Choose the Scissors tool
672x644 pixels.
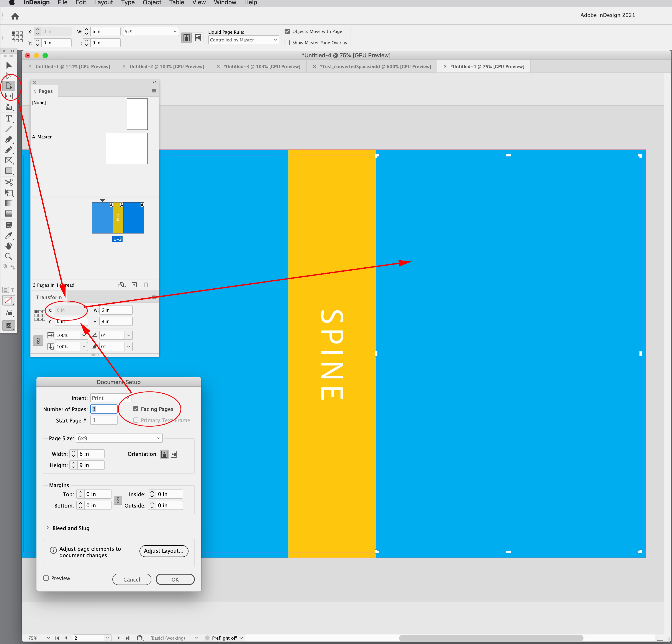(x=9, y=182)
